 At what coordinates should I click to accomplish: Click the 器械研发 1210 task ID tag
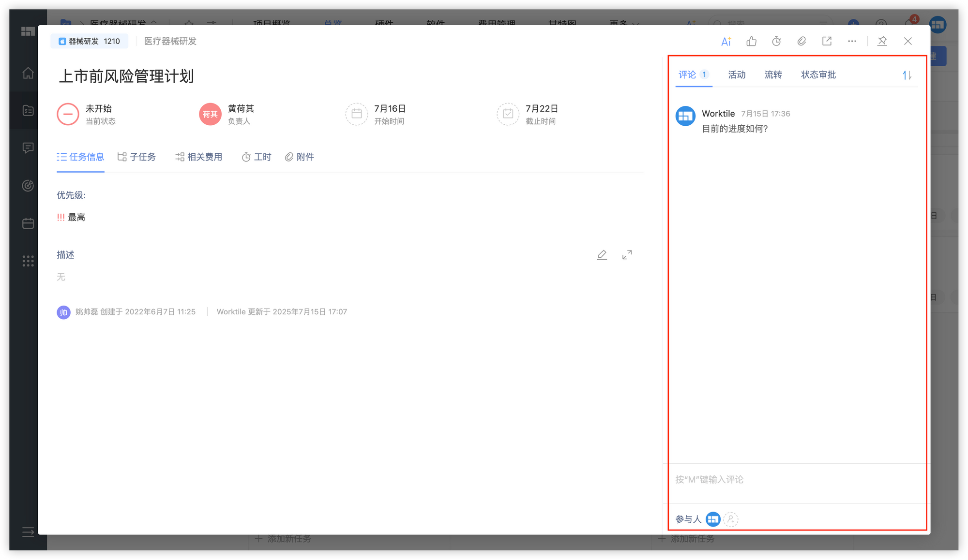click(x=89, y=41)
